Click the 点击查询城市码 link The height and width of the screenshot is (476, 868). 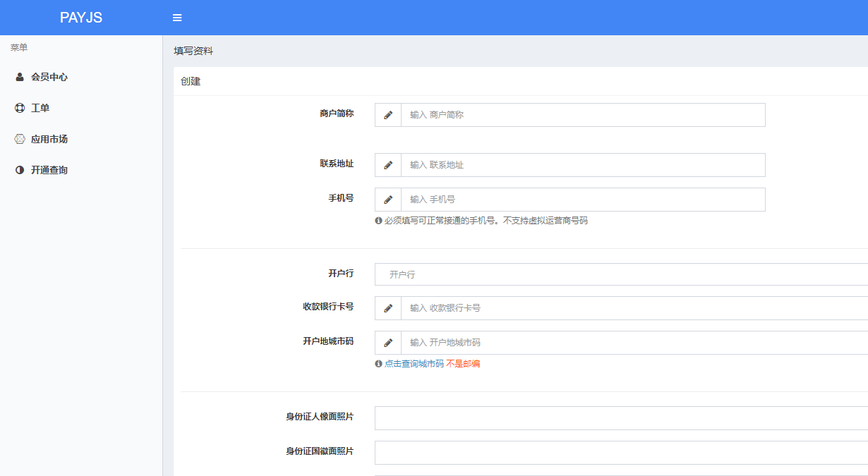coord(414,364)
